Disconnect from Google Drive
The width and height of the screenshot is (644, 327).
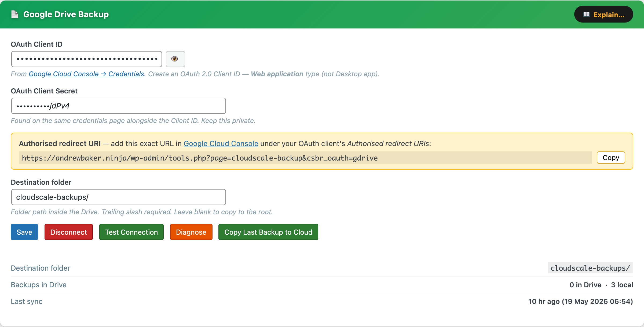point(69,232)
